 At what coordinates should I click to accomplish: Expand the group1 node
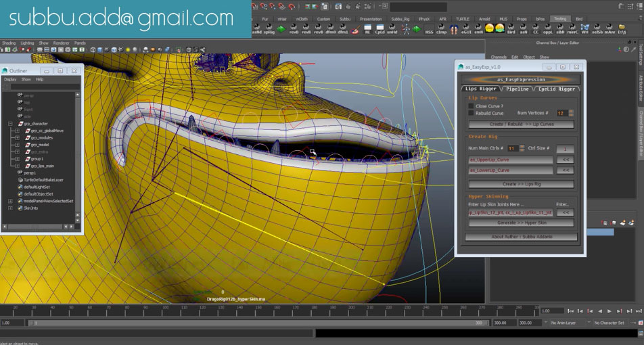pos(18,159)
